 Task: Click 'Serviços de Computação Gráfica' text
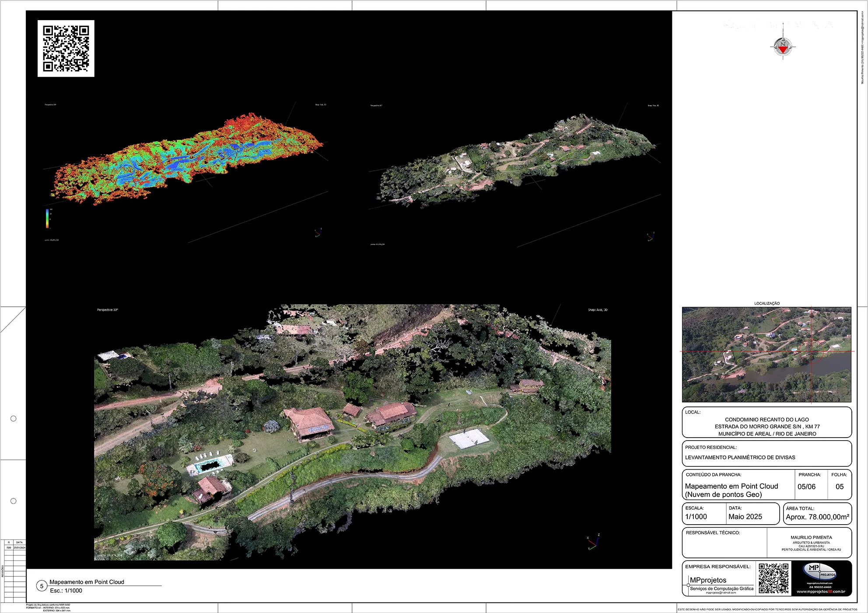(x=722, y=588)
